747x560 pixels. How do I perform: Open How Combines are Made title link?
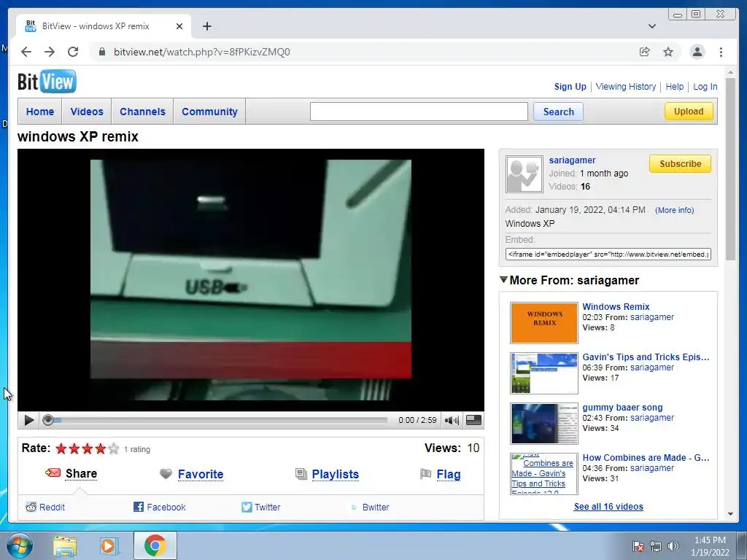click(x=646, y=458)
